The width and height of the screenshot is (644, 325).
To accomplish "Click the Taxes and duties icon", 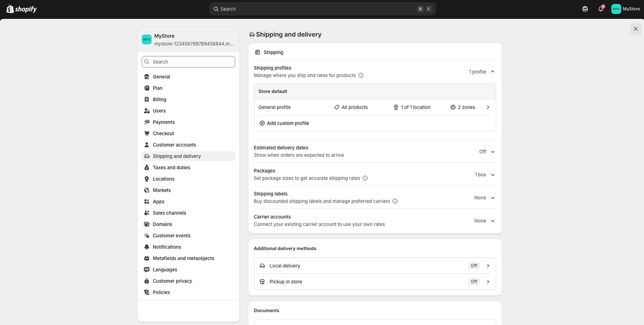I will 147,168.
